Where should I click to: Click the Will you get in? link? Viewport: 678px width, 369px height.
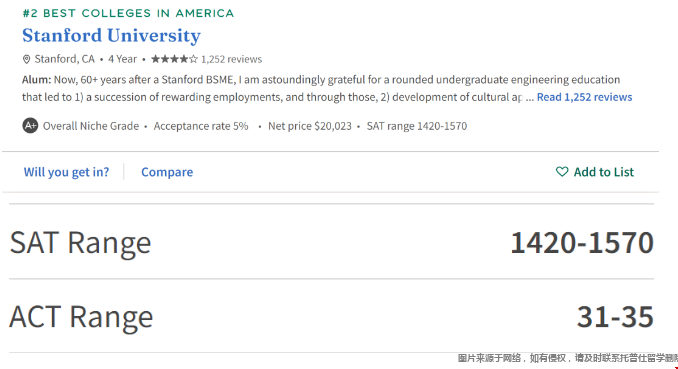66,172
